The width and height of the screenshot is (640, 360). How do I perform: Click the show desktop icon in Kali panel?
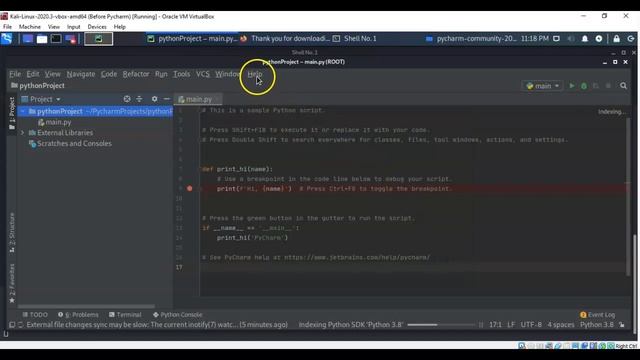28,39
